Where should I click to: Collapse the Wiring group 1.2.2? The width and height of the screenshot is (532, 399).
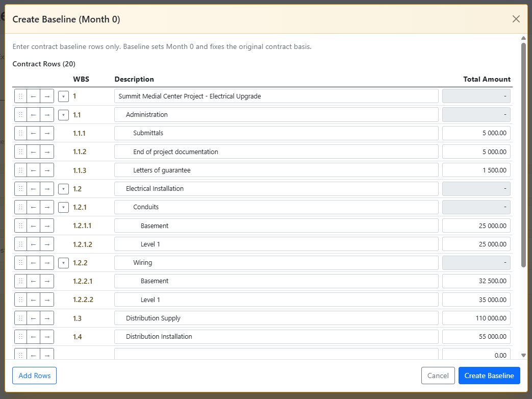pyautogui.click(x=63, y=263)
